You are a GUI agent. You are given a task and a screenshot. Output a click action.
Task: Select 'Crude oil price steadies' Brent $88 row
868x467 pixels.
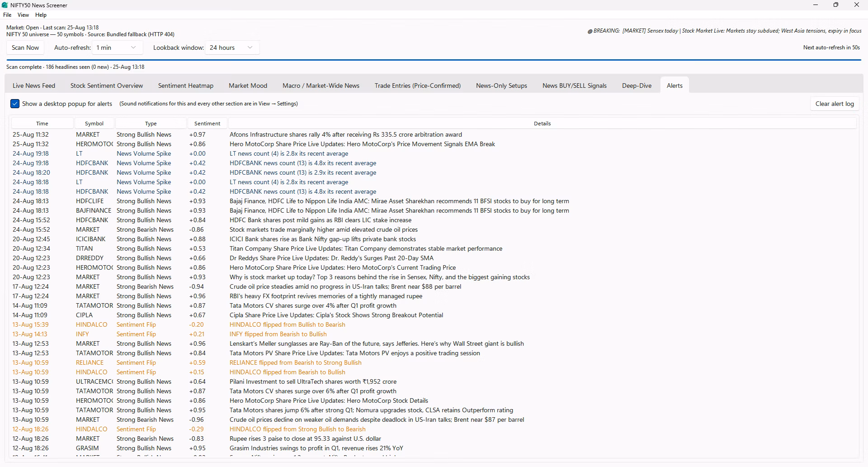434,286
